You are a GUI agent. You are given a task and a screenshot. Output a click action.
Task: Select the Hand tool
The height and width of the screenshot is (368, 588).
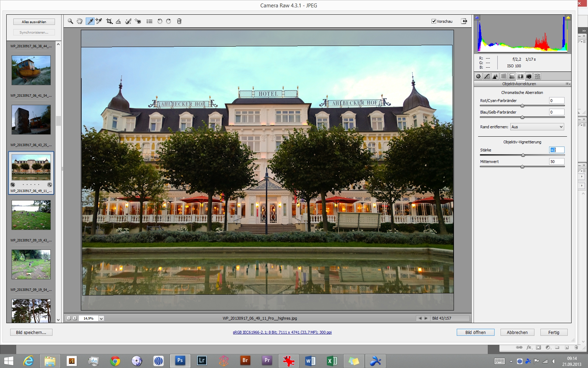(x=80, y=21)
